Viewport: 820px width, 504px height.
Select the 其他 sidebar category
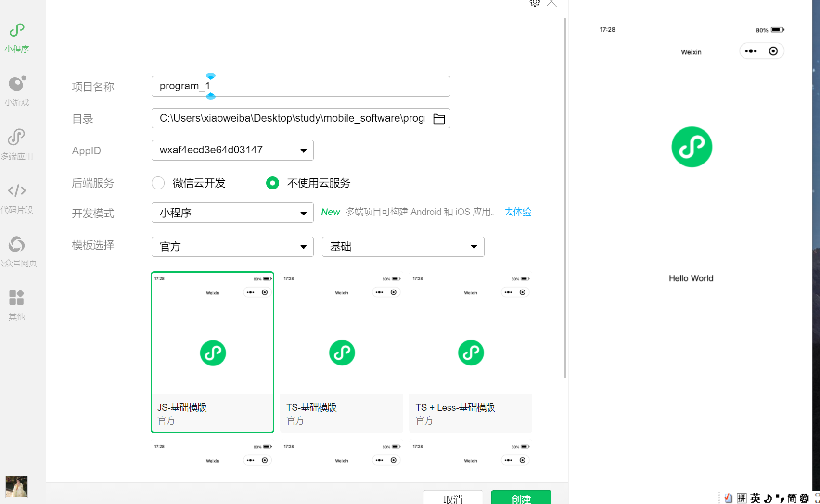[x=17, y=305]
